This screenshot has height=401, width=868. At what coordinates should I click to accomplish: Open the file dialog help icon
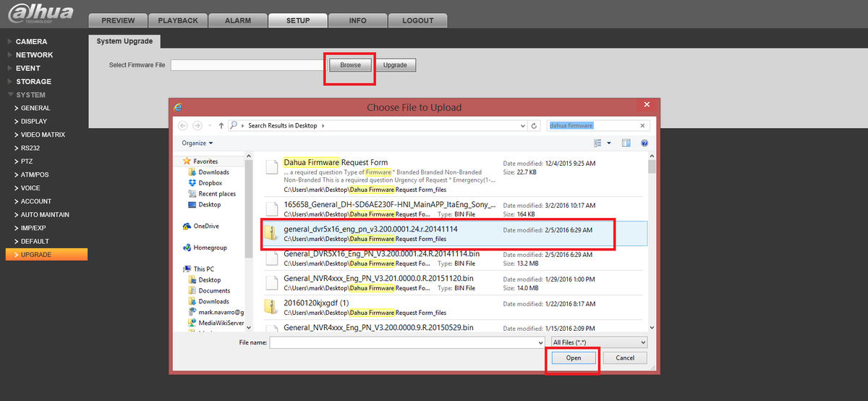pyautogui.click(x=644, y=143)
